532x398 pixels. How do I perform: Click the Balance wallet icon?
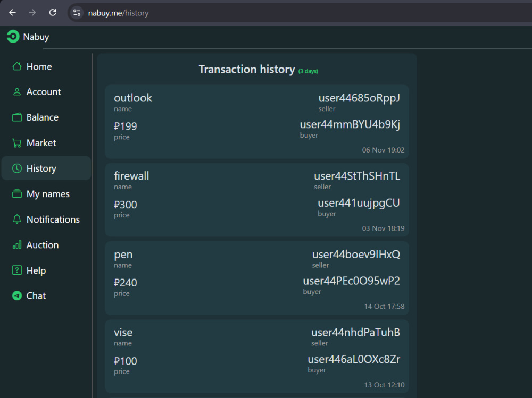pyautogui.click(x=17, y=117)
